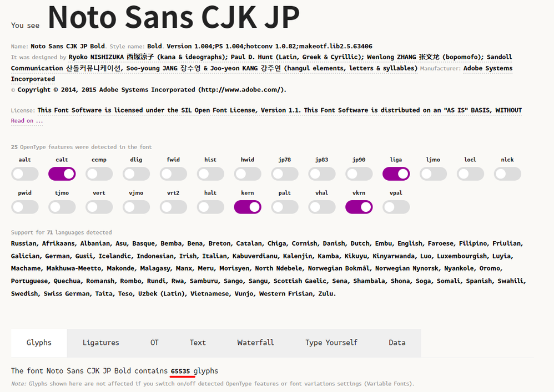Screen dimensions: 554x392
Task: Enable the aalt feature toggle
Action: [25, 174]
